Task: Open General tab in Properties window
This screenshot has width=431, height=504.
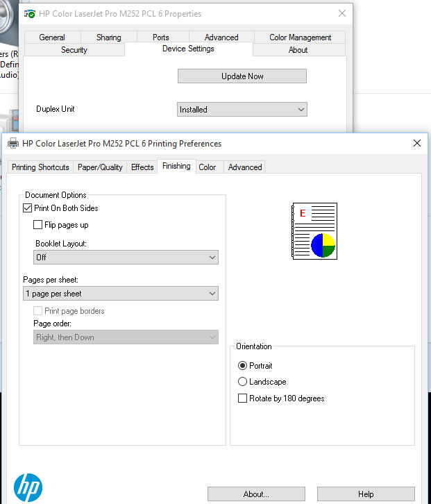Action: click(x=52, y=37)
